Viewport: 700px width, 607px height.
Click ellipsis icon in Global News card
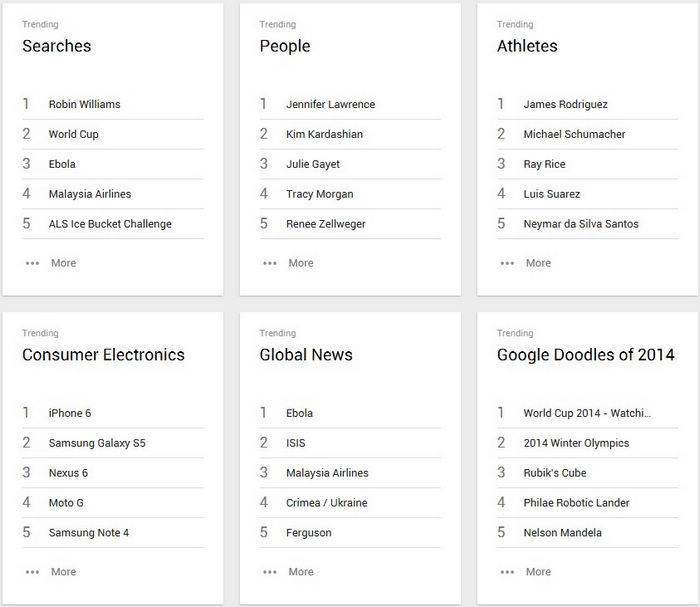270,572
